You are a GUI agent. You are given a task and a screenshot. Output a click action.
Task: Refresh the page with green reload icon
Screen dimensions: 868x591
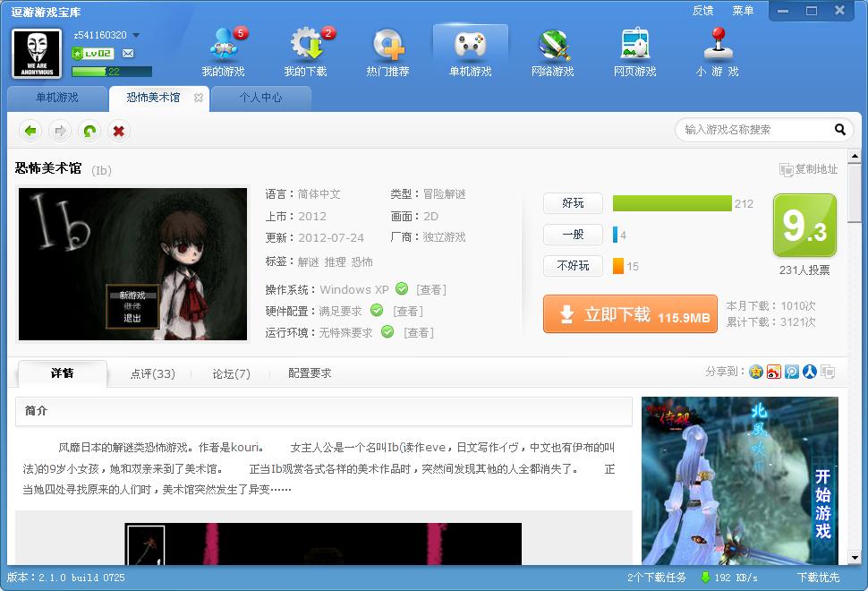pyautogui.click(x=89, y=132)
